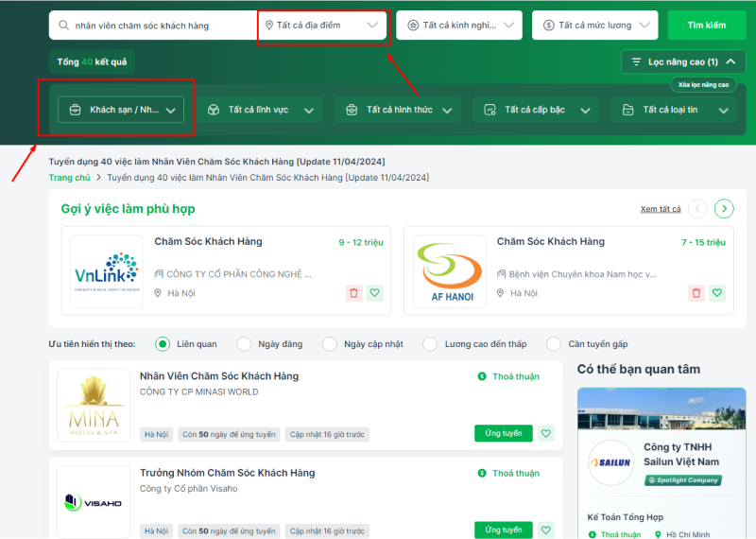The width and height of the screenshot is (756, 539).
Task: Click the CÔNG TY CP MINASI WORLD text
Action: (x=199, y=391)
